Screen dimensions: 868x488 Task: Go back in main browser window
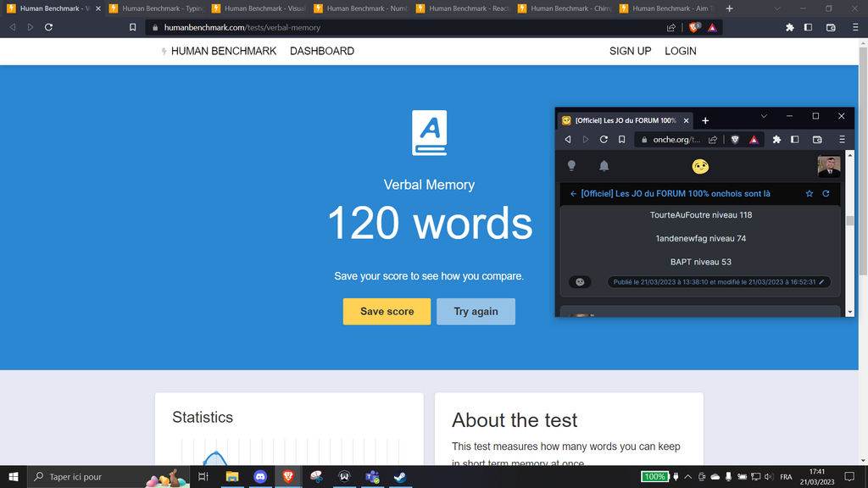click(13, 27)
